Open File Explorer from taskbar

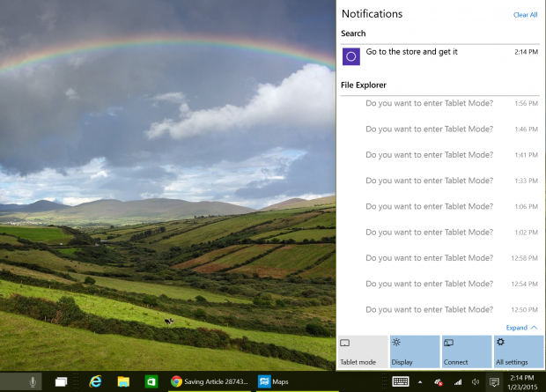[x=123, y=382]
